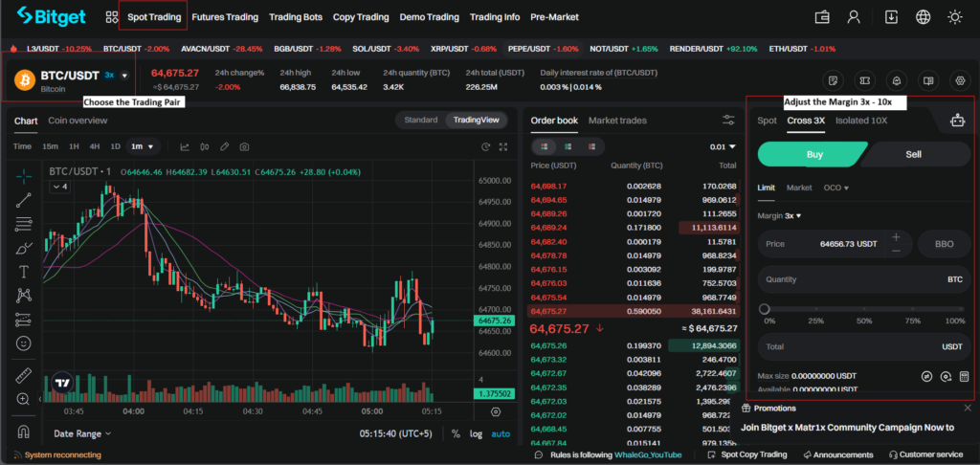The height and width of the screenshot is (465, 980).
Task: Switch to Coin overview tab
Action: click(78, 120)
